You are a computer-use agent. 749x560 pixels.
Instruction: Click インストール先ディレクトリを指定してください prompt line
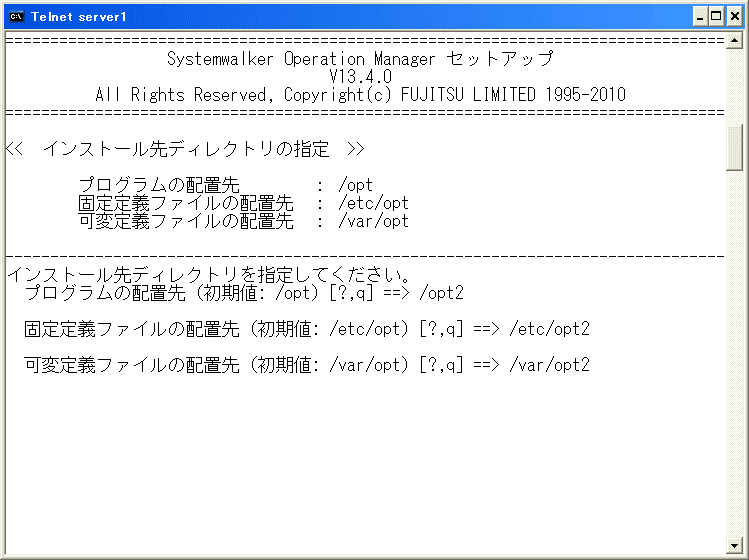pos(209,275)
